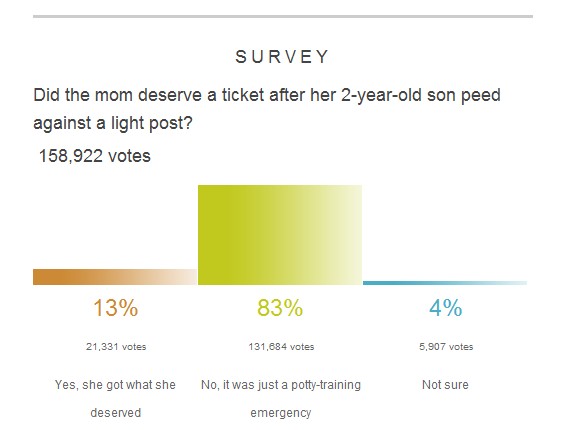
Task: Click the 21,331 votes count
Action: point(116,347)
